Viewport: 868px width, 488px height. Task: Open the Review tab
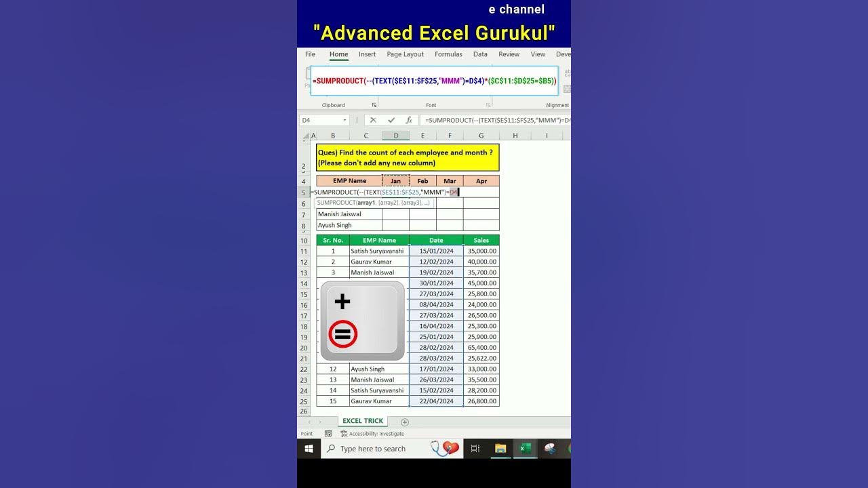pos(509,54)
